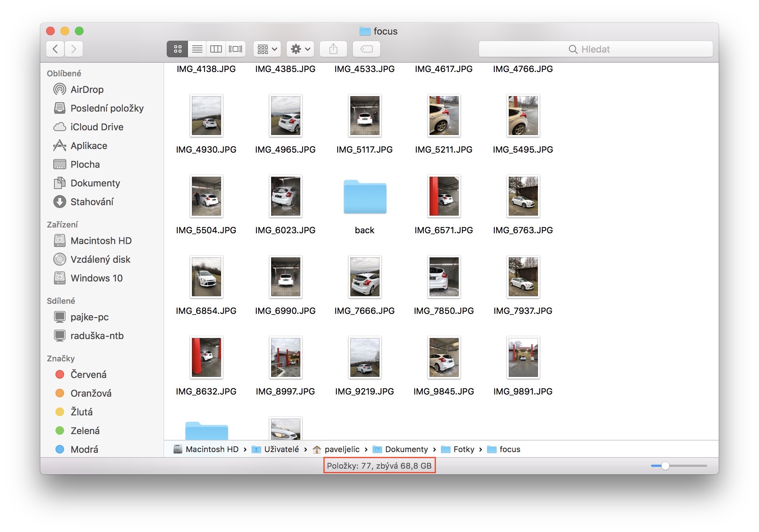The height and width of the screenshot is (532, 759).
Task: Select Stahování in the sidebar
Action: point(92,202)
